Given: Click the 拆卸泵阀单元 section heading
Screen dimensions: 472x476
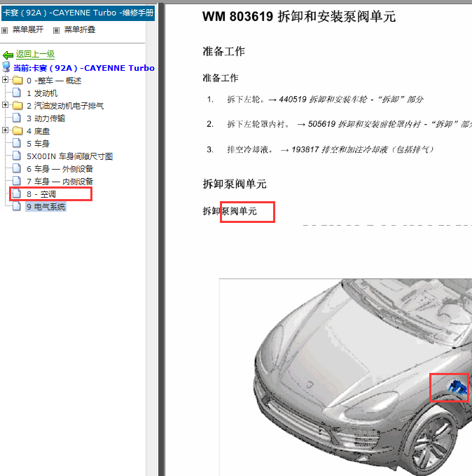Looking at the screenshot, I should click(235, 184).
